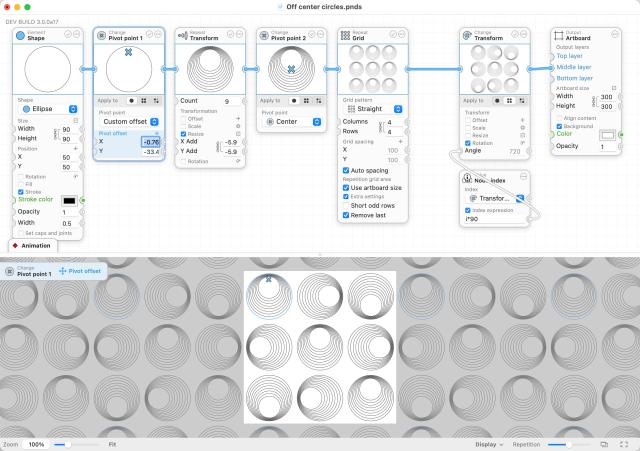Select grid Apply to option in Pivot point 1

point(144,100)
